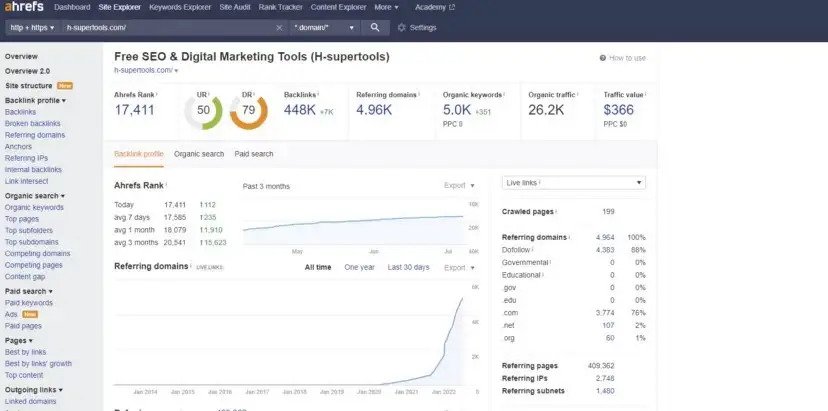828x411 pixels.
Task: Open Best by links in the sidebar
Action: pos(25,352)
